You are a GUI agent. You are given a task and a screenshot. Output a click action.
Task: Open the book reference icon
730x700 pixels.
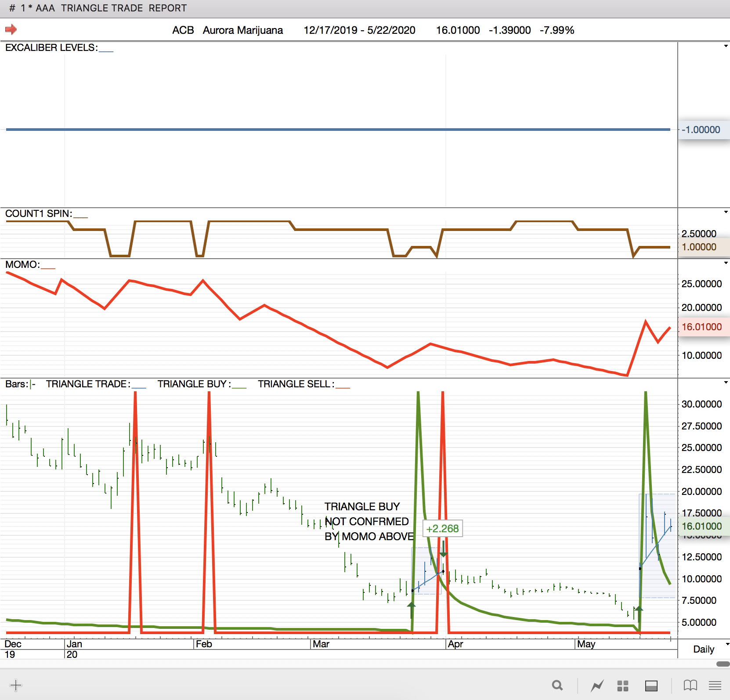pyautogui.click(x=690, y=685)
